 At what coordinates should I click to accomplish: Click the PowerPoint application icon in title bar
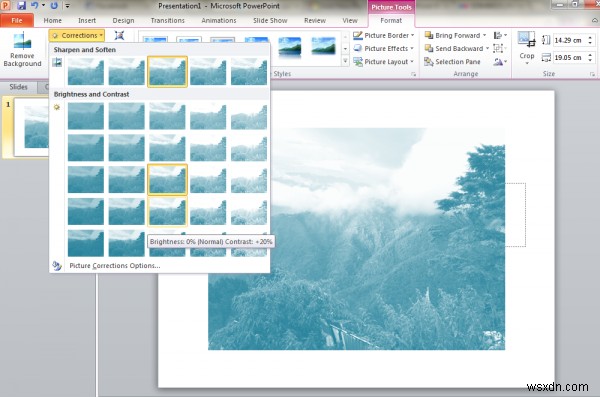6,5
